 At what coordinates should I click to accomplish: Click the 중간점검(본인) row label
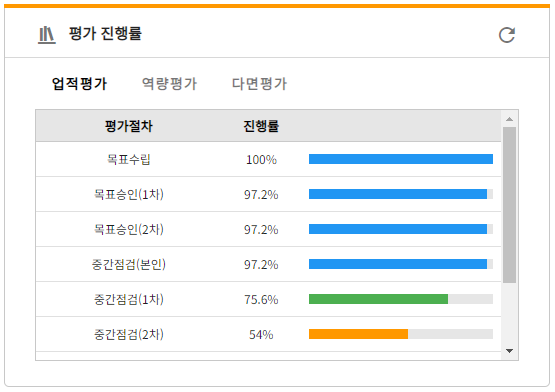[128, 265]
